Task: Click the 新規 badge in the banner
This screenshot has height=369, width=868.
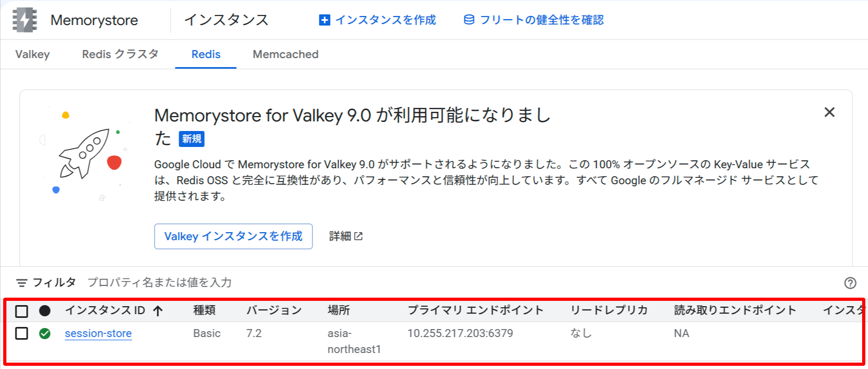Action: pyautogui.click(x=192, y=139)
